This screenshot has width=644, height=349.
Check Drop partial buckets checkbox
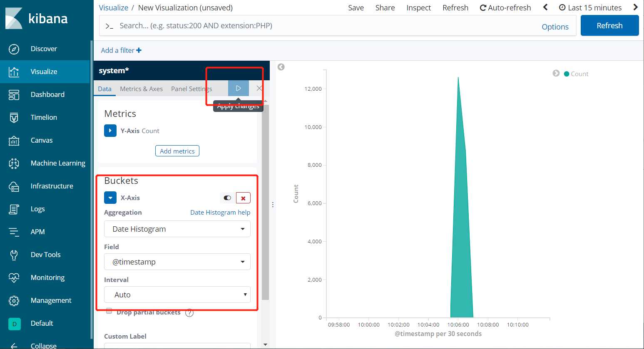(109, 311)
